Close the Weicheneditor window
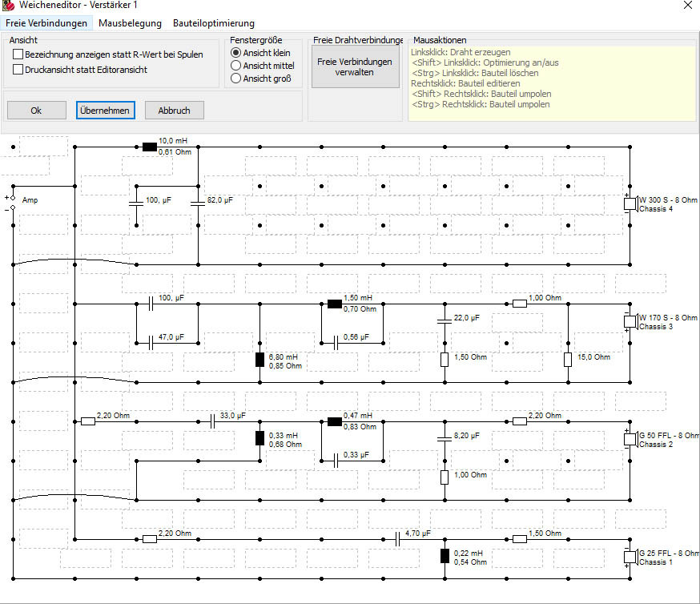 point(688,6)
